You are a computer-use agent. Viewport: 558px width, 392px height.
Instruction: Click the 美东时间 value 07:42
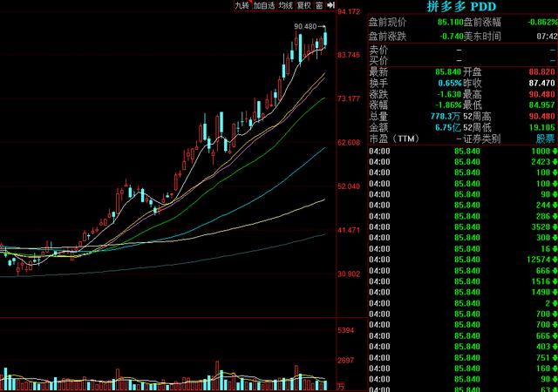point(547,37)
